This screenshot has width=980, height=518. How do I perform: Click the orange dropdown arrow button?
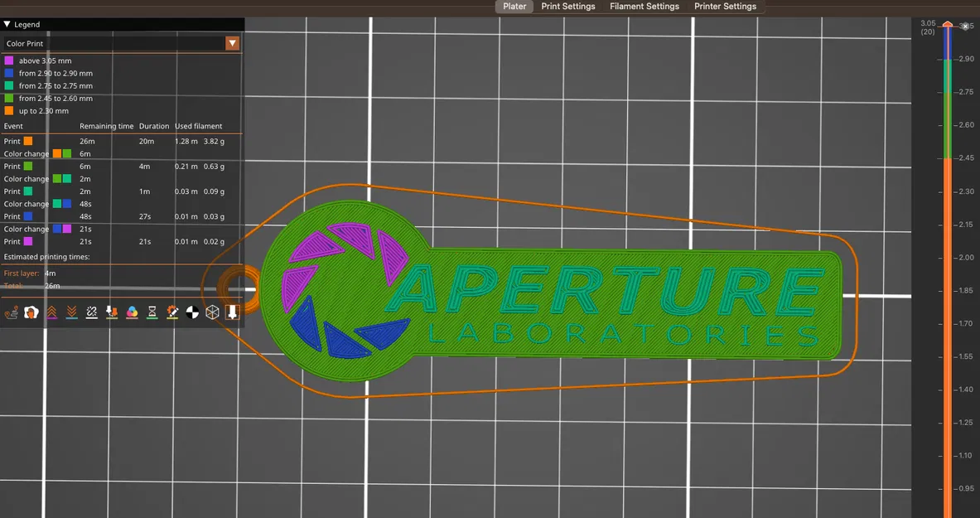[233, 43]
